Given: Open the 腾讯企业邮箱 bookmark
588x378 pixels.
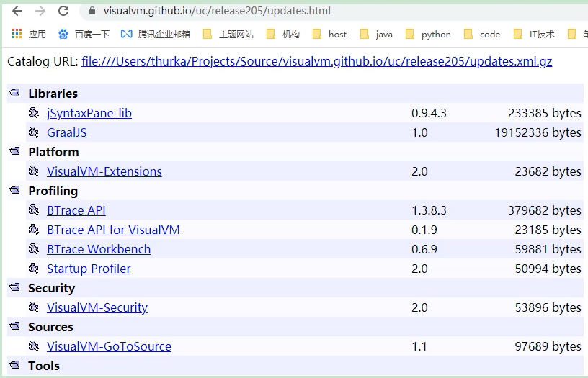Looking at the screenshot, I should 155,34.
